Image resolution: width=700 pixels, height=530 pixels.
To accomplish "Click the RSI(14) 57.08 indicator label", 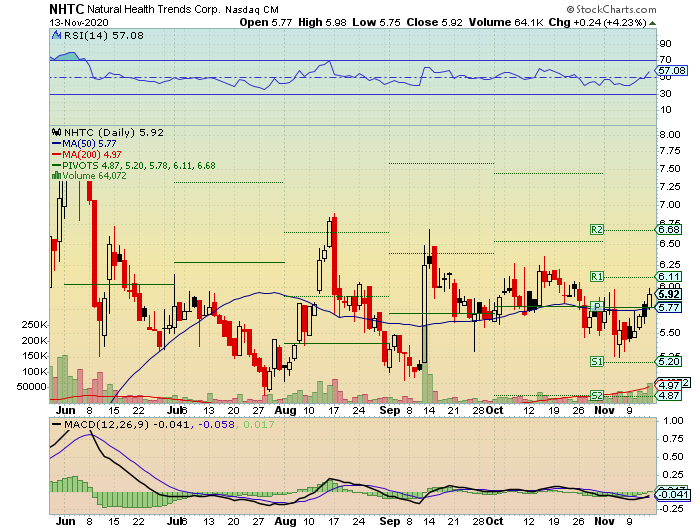I will (104, 36).
